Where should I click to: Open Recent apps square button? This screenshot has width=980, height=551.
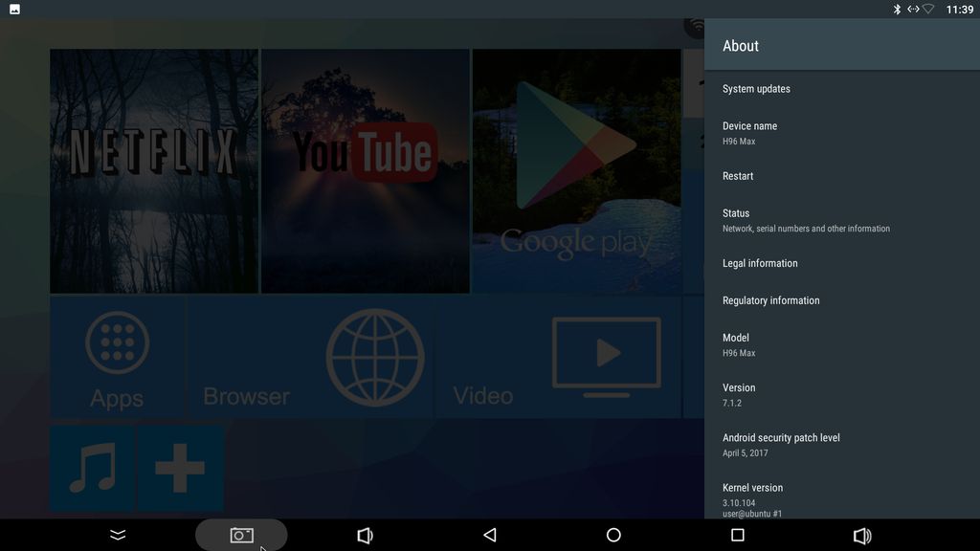pyautogui.click(x=737, y=536)
